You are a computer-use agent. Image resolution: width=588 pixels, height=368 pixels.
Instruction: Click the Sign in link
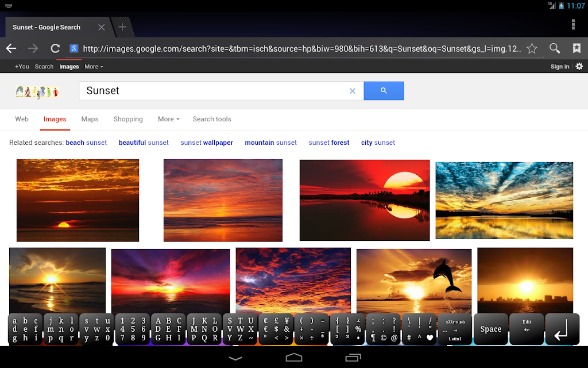pos(559,67)
